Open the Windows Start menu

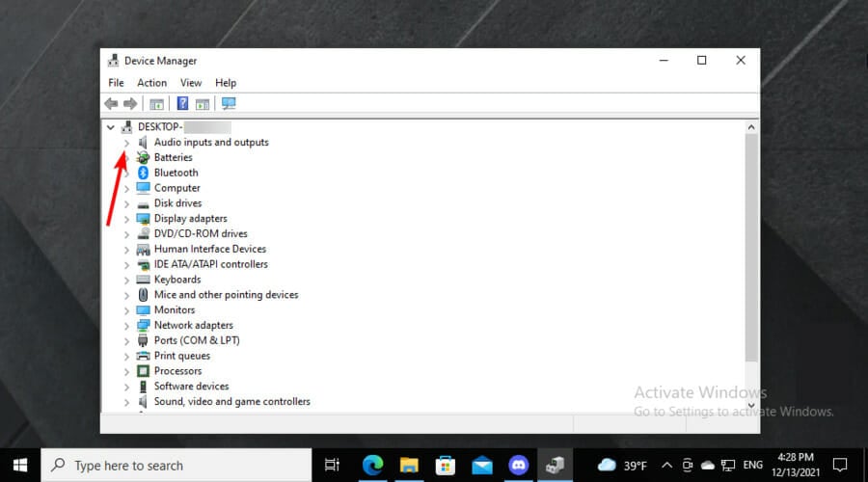pyautogui.click(x=20, y=466)
